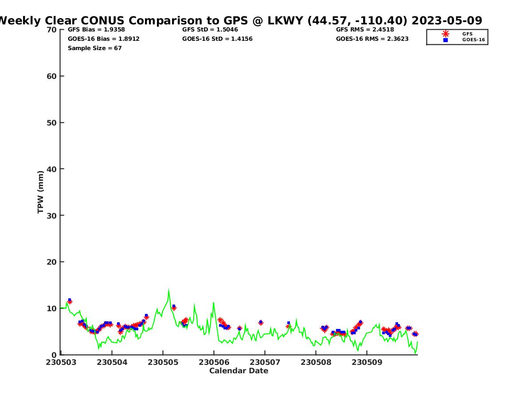Click the 70 y-axis tick label

tap(52, 30)
